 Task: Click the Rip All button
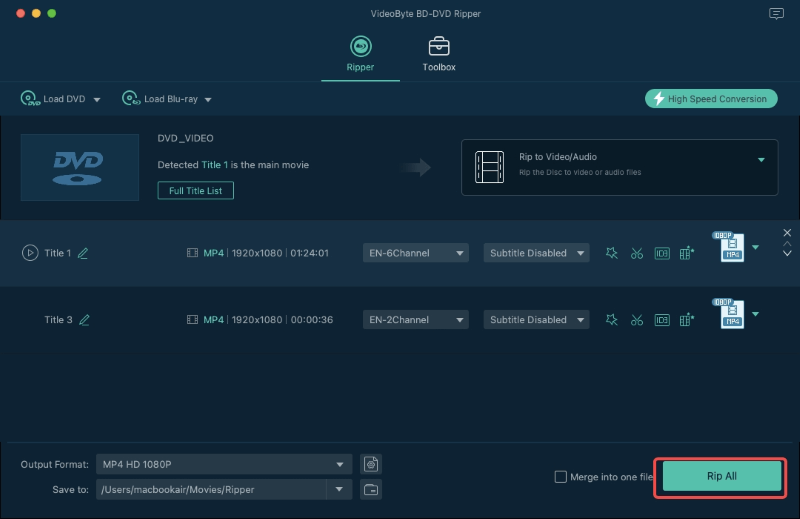click(x=721, y=477)
